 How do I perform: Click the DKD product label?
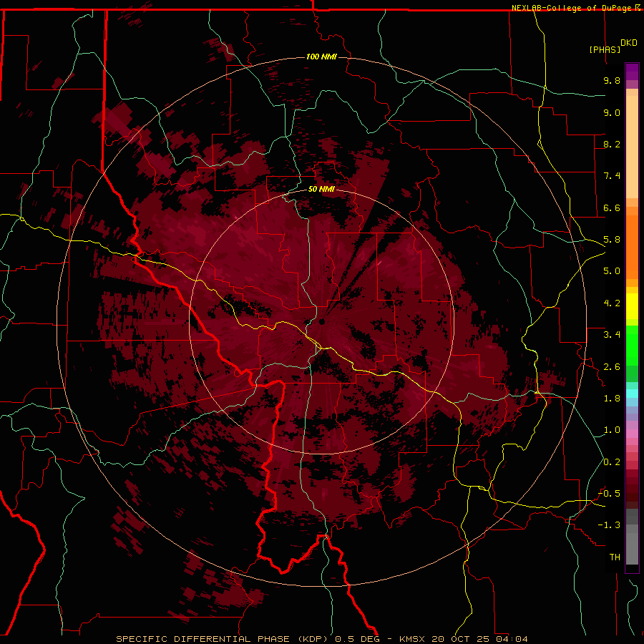coord(629,43)
